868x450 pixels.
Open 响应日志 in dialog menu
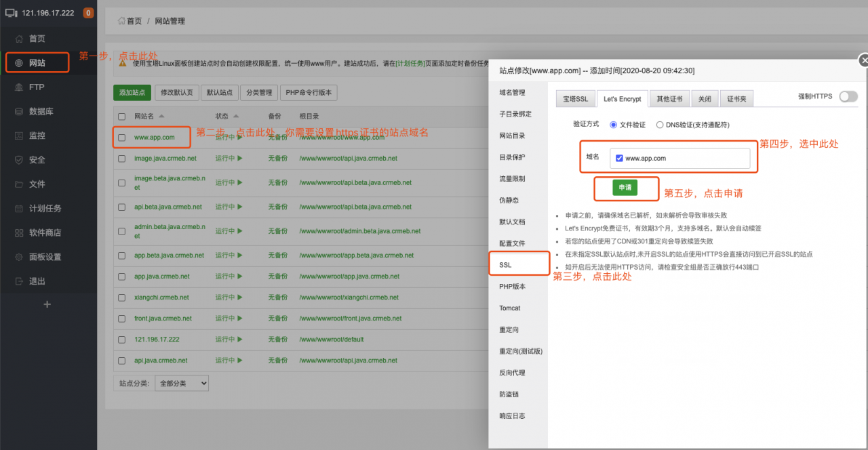512,415
